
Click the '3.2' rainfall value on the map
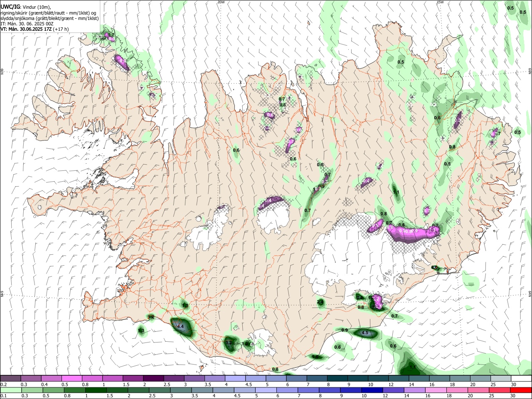(x=228, y=343)
